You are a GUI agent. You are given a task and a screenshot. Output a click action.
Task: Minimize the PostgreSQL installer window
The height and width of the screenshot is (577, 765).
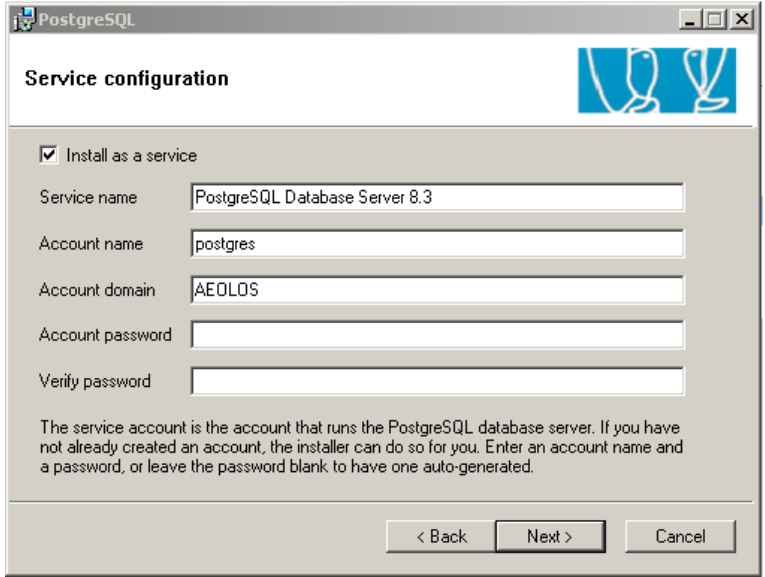point(690,20)
